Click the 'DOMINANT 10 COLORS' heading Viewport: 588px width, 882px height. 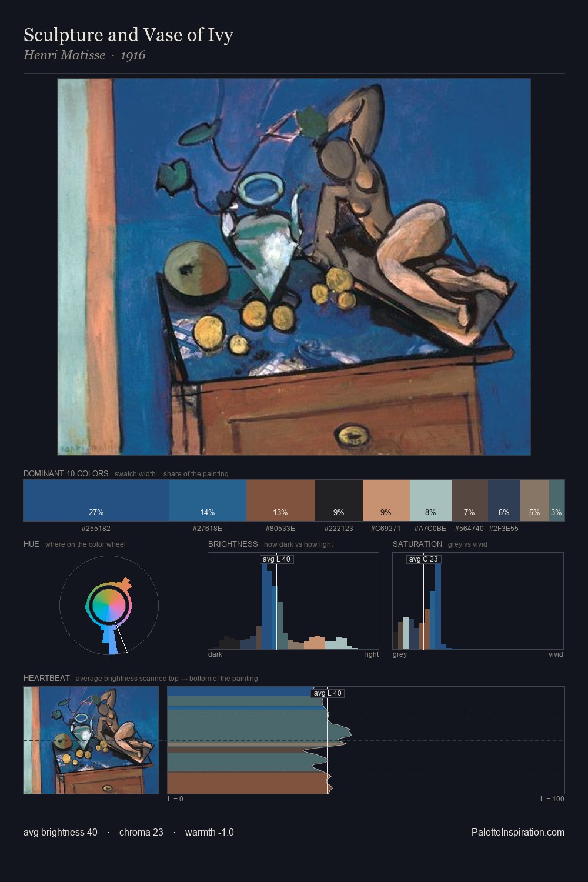tap(66, 473)
